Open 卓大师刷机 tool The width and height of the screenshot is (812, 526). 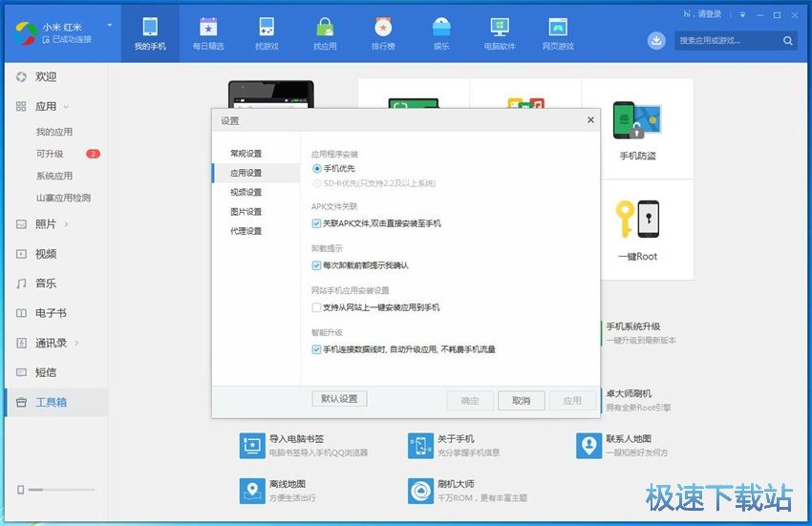(638, 400)
